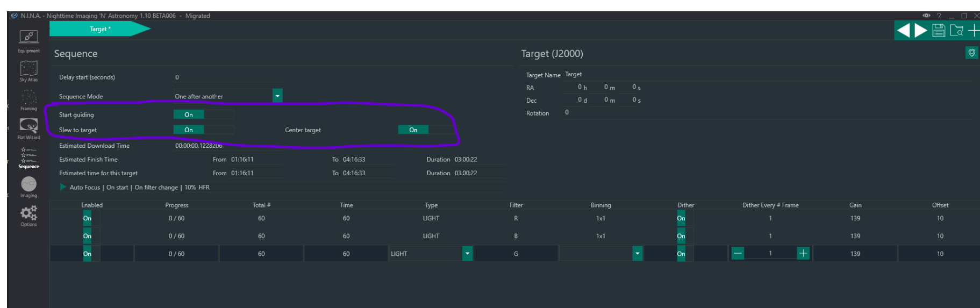Open the Imaging view

28,187
